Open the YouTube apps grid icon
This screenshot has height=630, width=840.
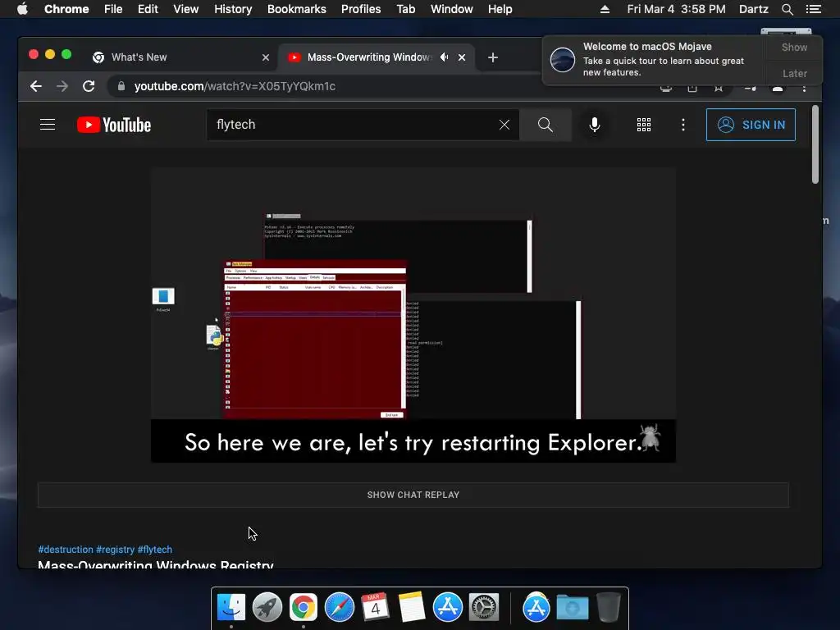click(644, 125)
